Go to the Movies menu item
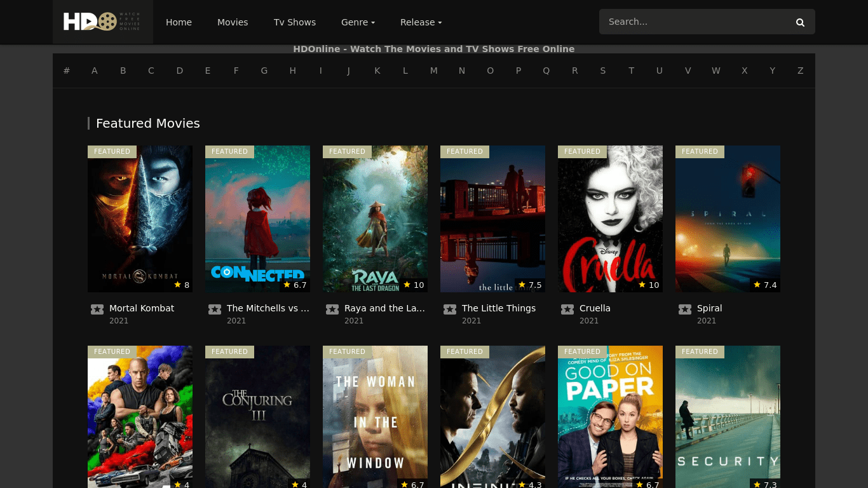Image resolution: width=868 pixels, height=488 pixels. click(x=233, y=22)
